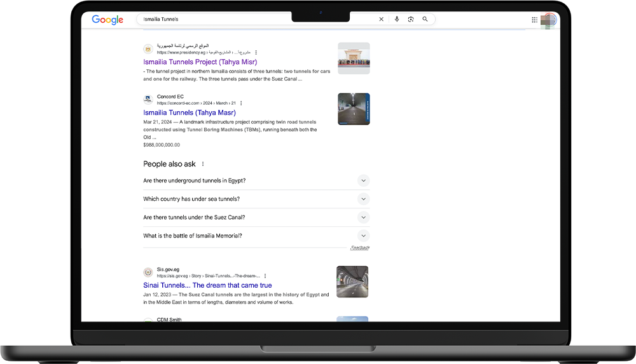Click the tunnel thumbnail of the Concord EC result
Image resolution: width=636 pixels, height=364 pixels.
354,109
